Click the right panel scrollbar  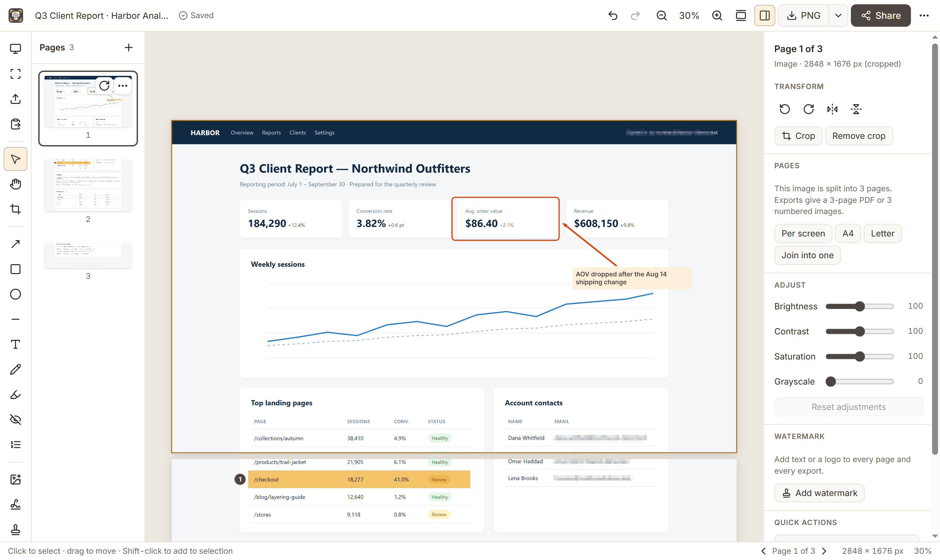click(935, 249)
